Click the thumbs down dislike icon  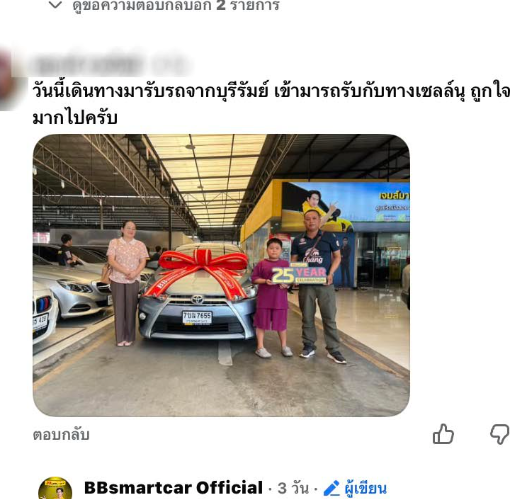(500, 434)
